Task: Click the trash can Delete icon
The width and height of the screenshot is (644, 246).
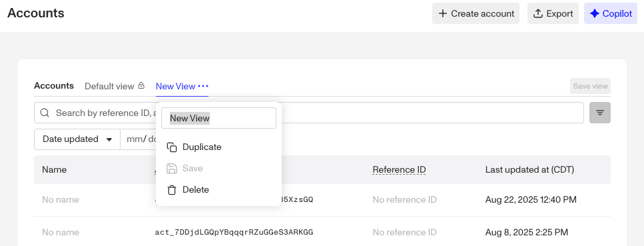Action: 172,189
